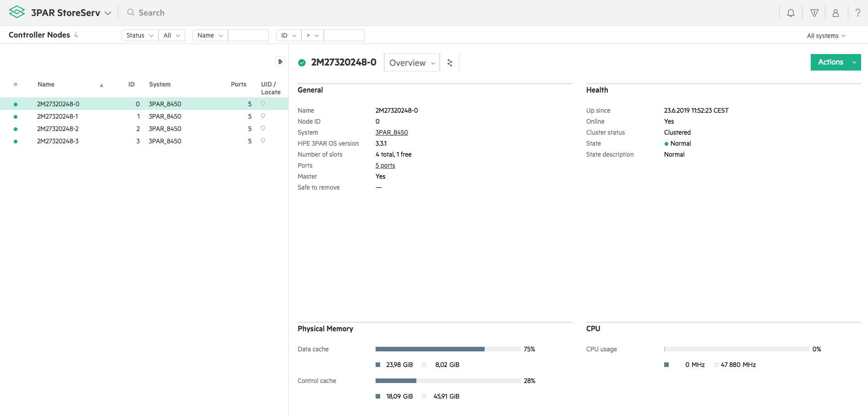This screenshot has height=416, width=868.
Task: Click the green status check icon by node title
Action: click(302, 63)
